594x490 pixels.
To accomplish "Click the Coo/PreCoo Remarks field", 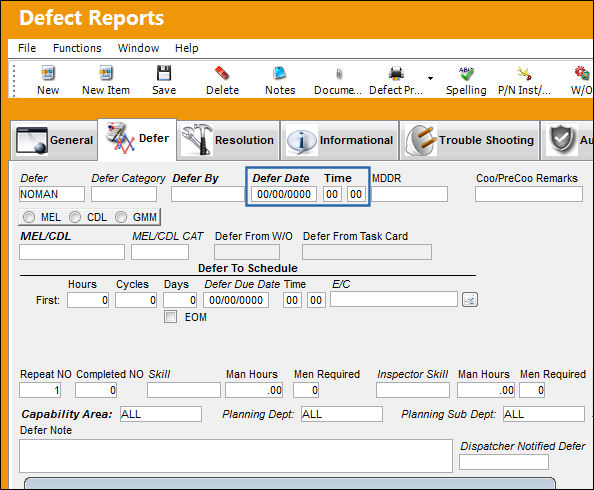I will pyautogui.click(x=529, y=194).
